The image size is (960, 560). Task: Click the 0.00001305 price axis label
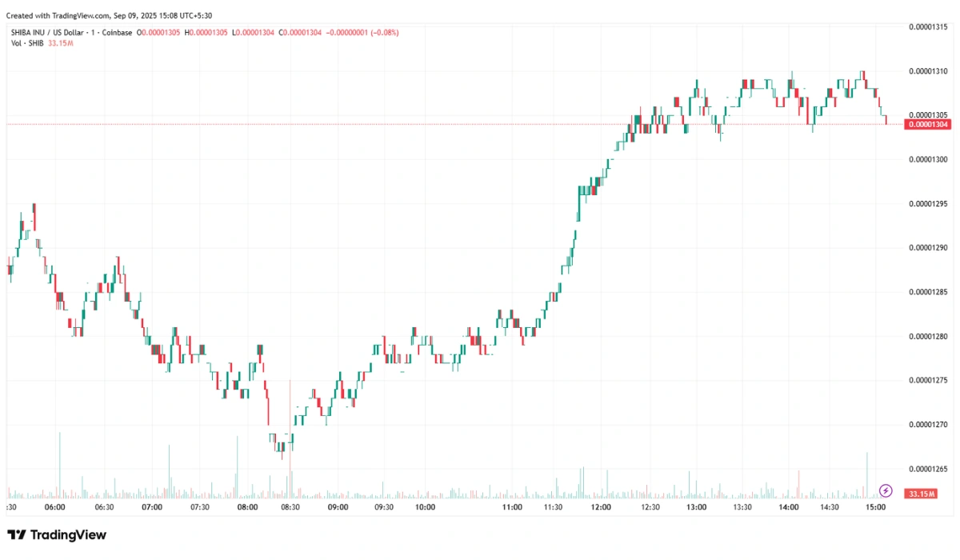tap(928, 115)
